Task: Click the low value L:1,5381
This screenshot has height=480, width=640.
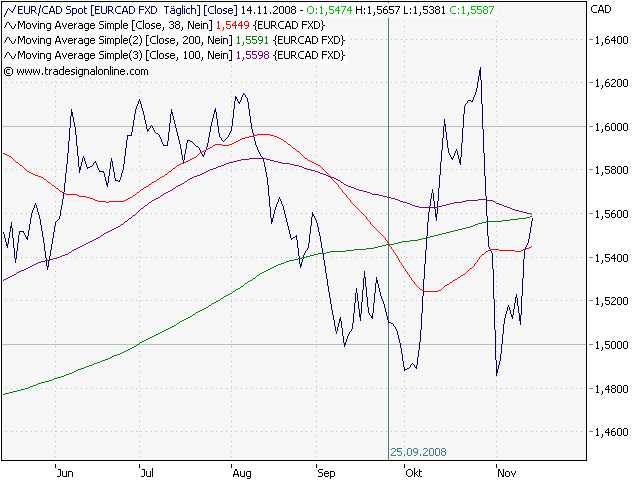Action: 424,10
